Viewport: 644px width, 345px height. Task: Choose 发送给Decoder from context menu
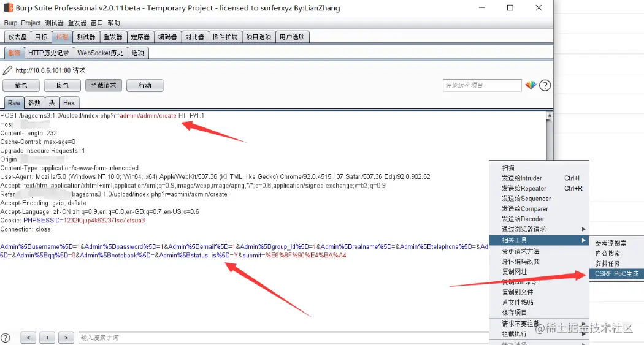click(539, 219)
